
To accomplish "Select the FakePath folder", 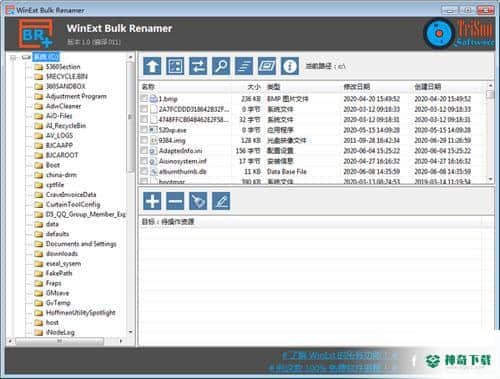I will pos(59,273).
